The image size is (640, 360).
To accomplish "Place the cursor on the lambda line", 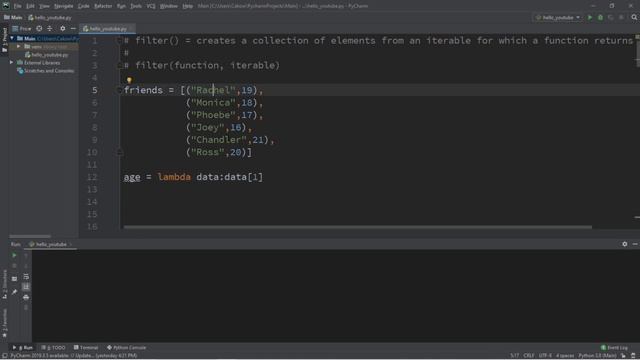I will (x=193, y=177).
